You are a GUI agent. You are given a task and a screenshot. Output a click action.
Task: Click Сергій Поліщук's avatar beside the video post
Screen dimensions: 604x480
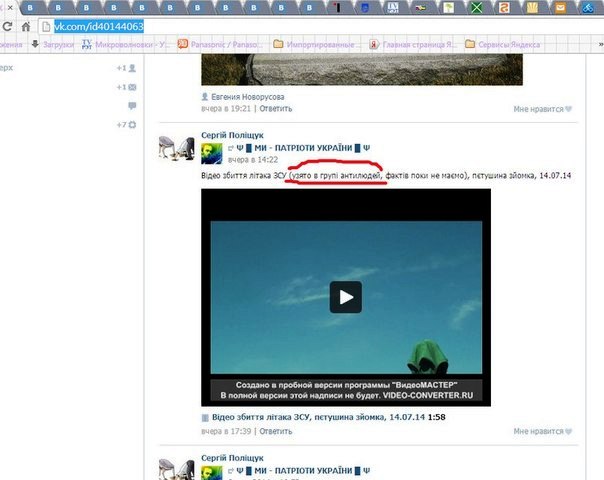176,148
